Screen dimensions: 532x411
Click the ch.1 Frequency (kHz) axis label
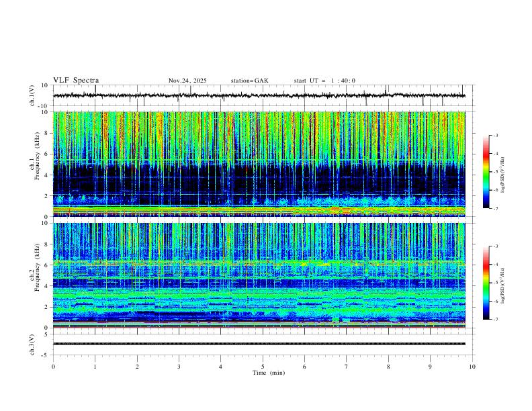point(35,156)
